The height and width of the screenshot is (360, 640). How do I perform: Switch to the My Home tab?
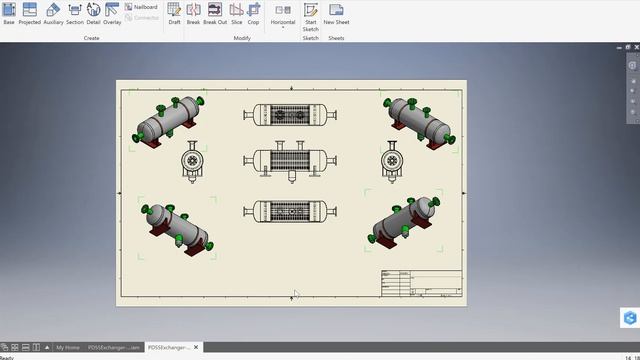pyautogui.click(x=68, y=347)
